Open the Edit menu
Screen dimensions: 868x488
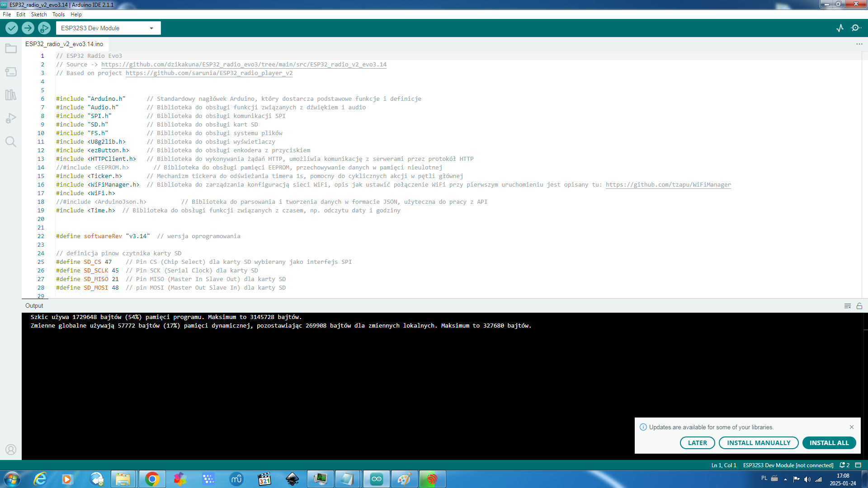21,14
